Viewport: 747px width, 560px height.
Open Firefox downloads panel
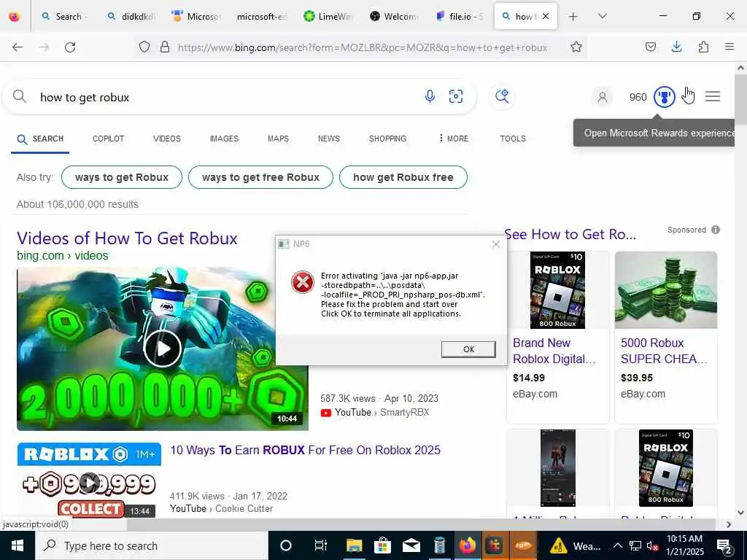(x=676, y=47)
